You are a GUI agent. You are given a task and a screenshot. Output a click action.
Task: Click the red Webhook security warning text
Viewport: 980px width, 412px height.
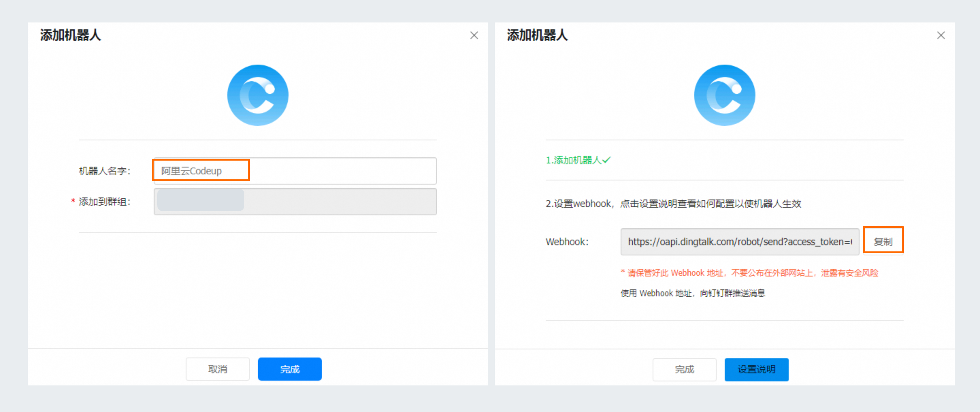pos(749,273)
